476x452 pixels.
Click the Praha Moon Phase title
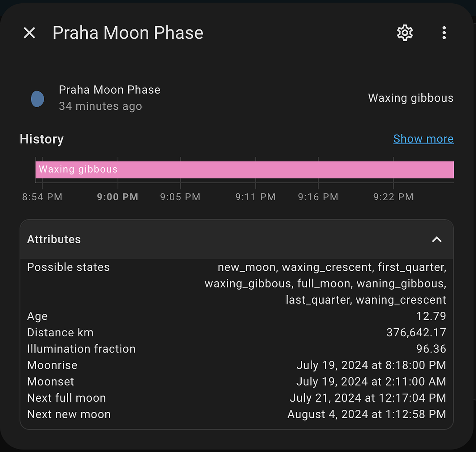tap(128, 33)
